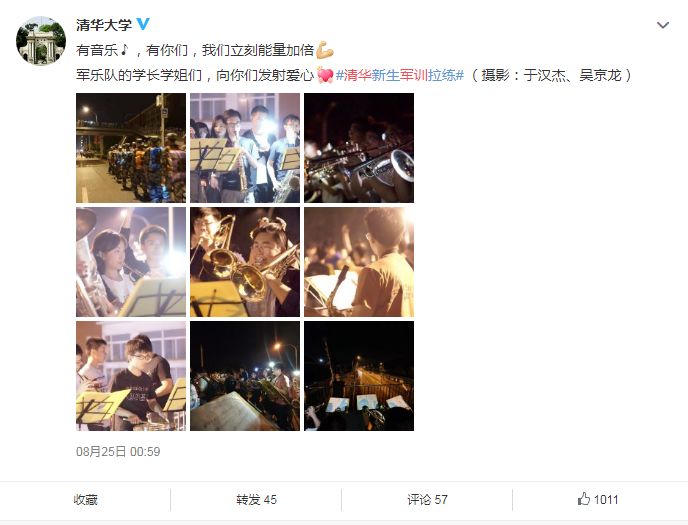This screenshot has width=688, height=525.
Task: Open 评论 57 comments tab
Action: 427,500
